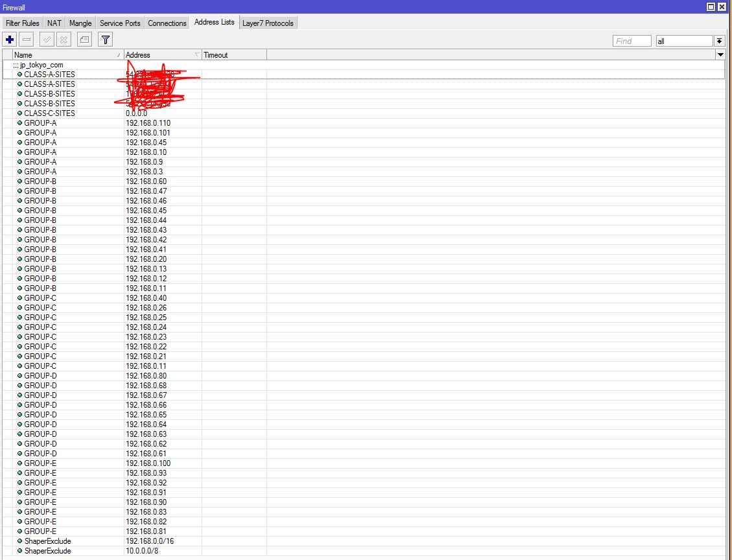The width and height of the screenshot is (732, 560).
Task: Select the GROUP-A row 192.168.0.101
Action: point(364,133)
